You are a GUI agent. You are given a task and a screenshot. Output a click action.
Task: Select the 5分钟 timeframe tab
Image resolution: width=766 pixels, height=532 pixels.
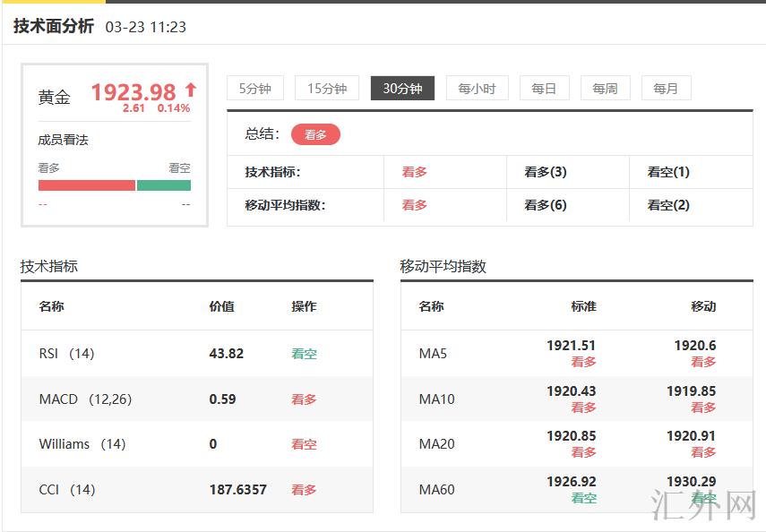click(x=255, y=88)
